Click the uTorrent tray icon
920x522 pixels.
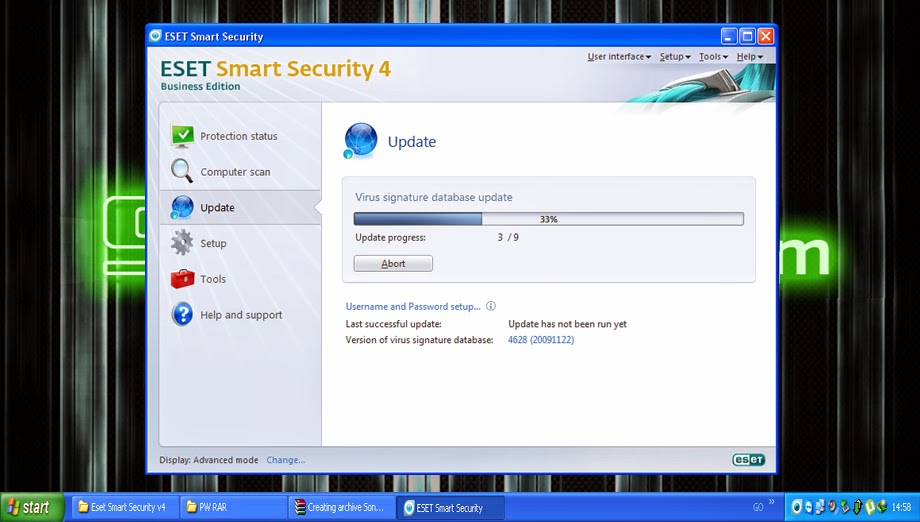(870, 507)
